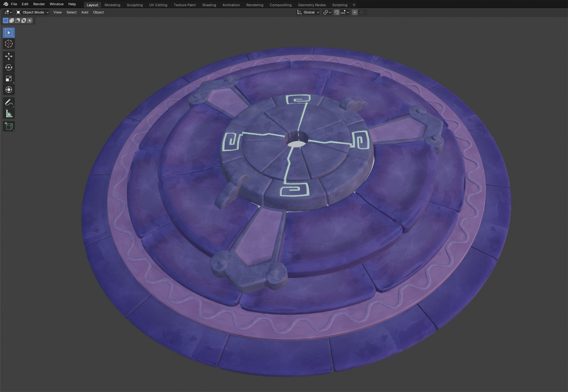Switch to the Animation workspace tab

tap(231, 5)
